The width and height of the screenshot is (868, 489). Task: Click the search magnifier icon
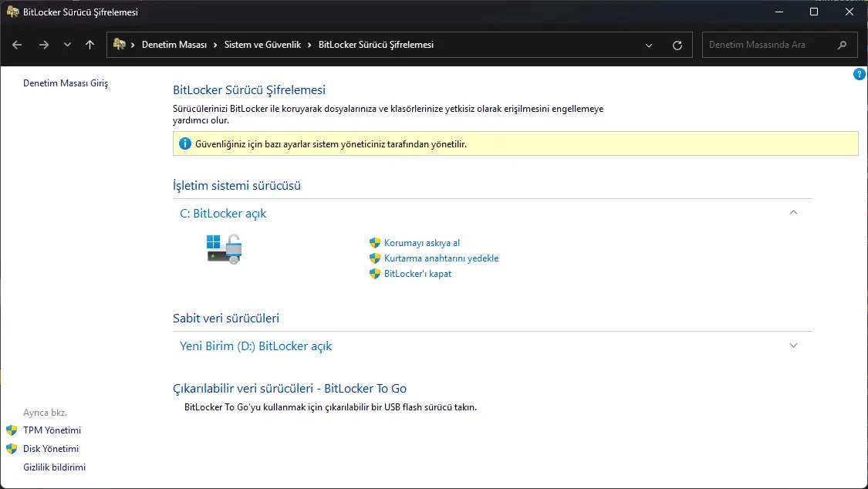(842, 45)
